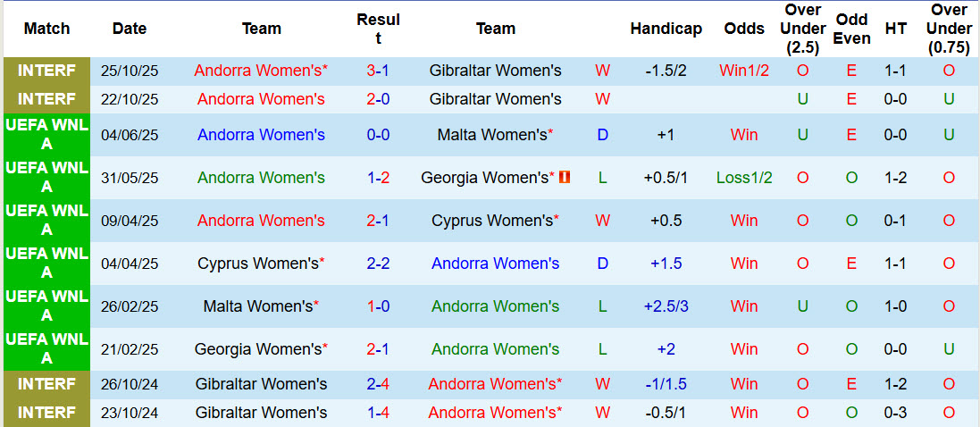
Task: Click the 3-1 result score
Action: pos(378,71)
